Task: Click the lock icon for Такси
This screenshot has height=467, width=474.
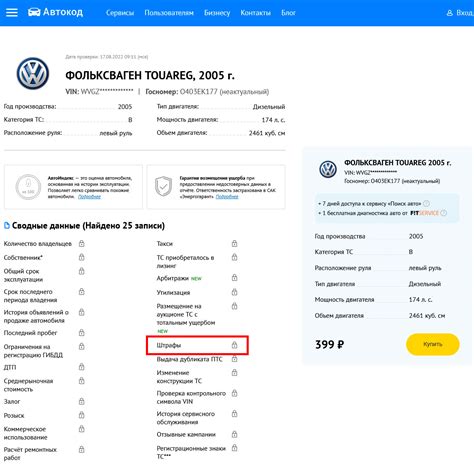Action: [x=235, y=244]
